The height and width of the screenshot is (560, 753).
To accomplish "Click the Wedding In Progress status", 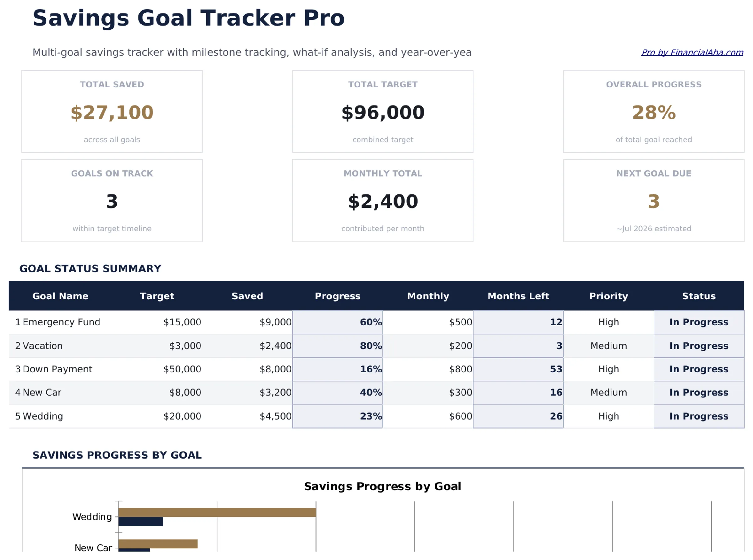I will click(x=699, y=416).
